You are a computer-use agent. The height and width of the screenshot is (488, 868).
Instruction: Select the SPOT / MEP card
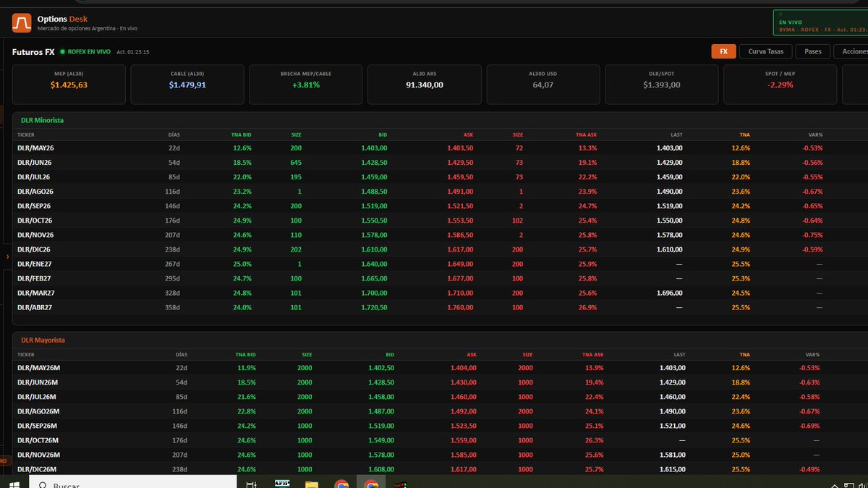(x=780, y=84)
